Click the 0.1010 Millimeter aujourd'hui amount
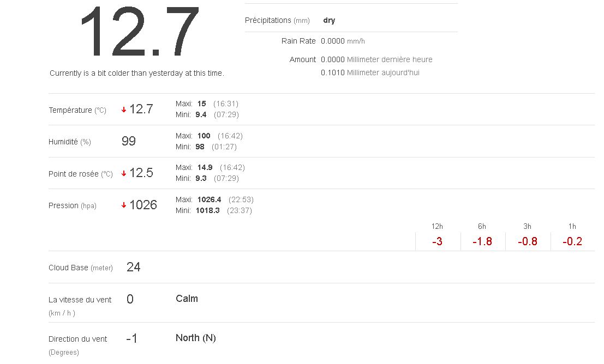Viewport: 604px width, 364px height. [x=370, y=72]
